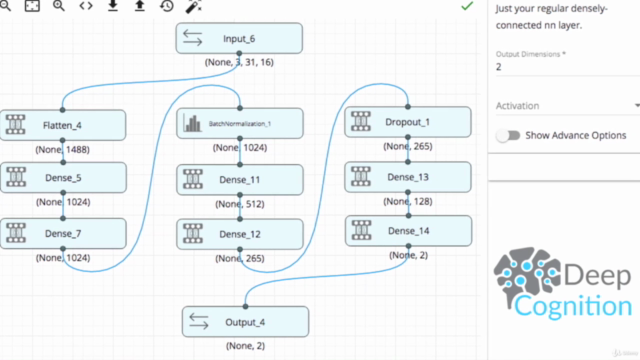This screenshot has width=640, height=360.
Task: Click the Dense_12 layer icon
Action: [x=193, y=233]
